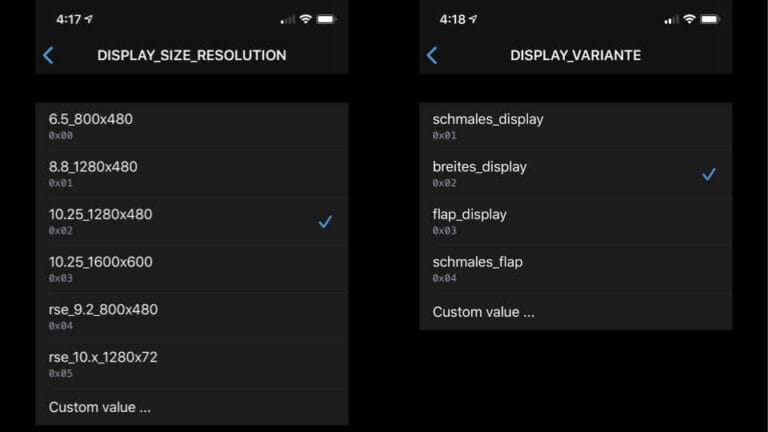This screenshot has height=432, width=768.
Task: Choose flap_display variant
Action: 574,221
